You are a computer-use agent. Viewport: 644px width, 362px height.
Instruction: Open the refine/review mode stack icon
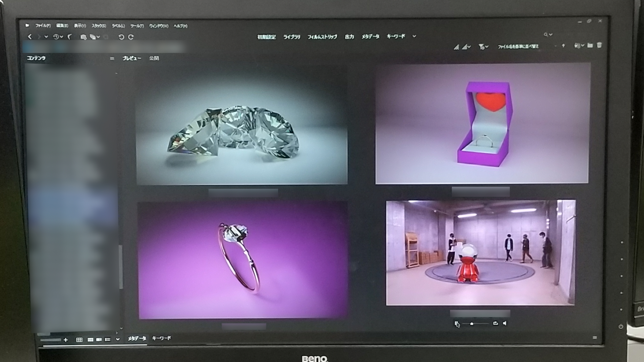point(93,37)
